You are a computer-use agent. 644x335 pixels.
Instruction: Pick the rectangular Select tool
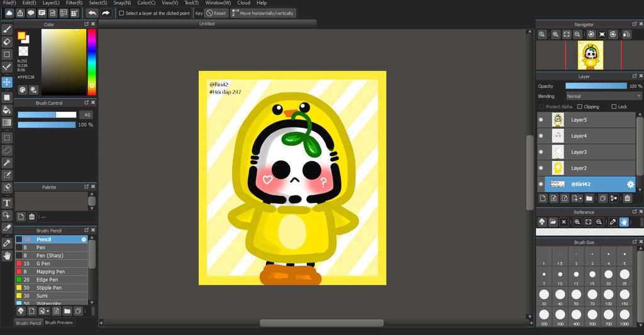[7, 138]
